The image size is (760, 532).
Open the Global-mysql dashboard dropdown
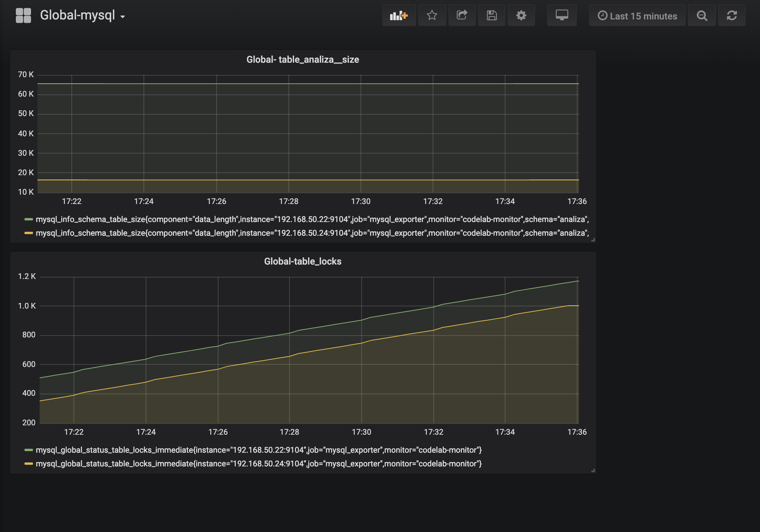tap(83, 15)
